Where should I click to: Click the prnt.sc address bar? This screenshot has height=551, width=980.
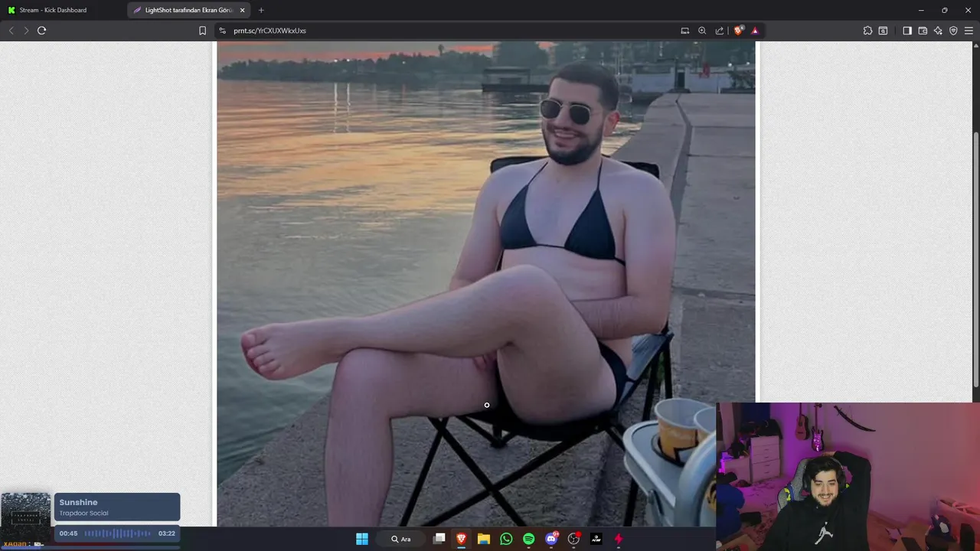click(452, 31)
